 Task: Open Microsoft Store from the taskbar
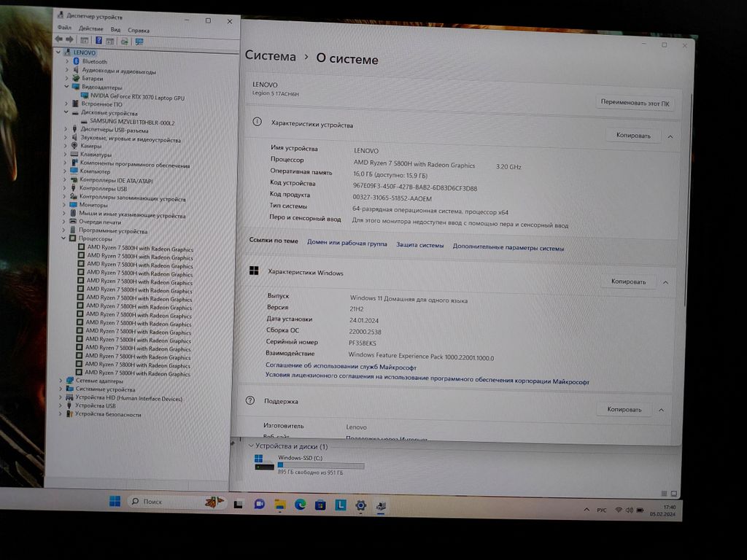[320, 505]
